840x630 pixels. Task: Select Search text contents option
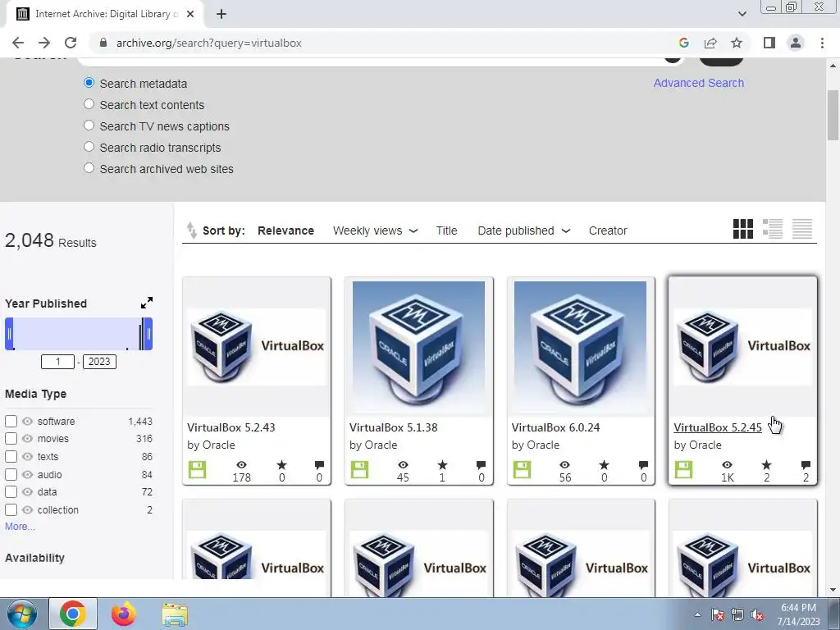89,104
